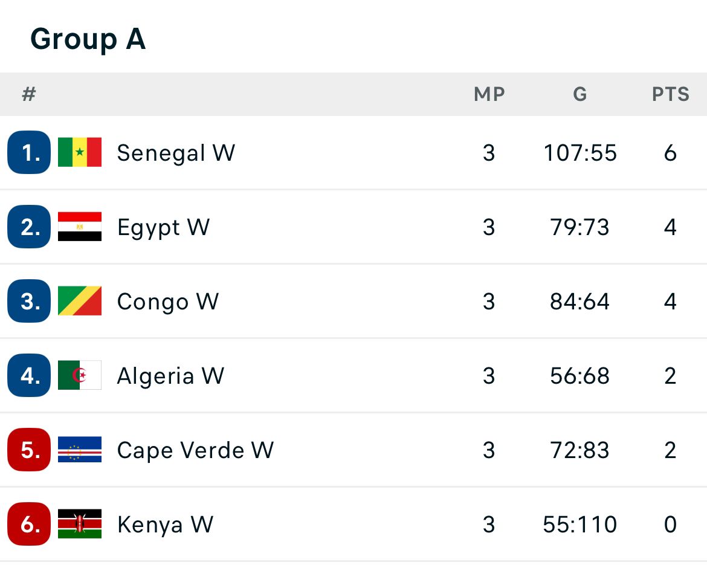
Task: Click the MP column header
Action: (x=489, y=94)
